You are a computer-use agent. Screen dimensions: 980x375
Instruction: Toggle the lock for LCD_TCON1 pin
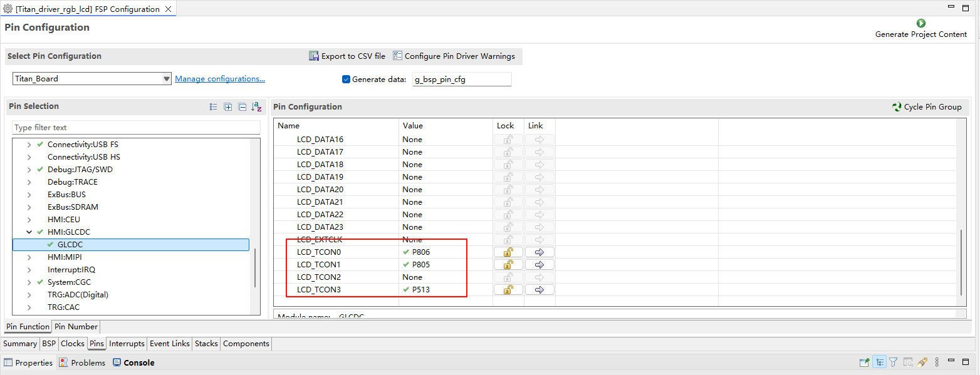click(x=508, y=265)
